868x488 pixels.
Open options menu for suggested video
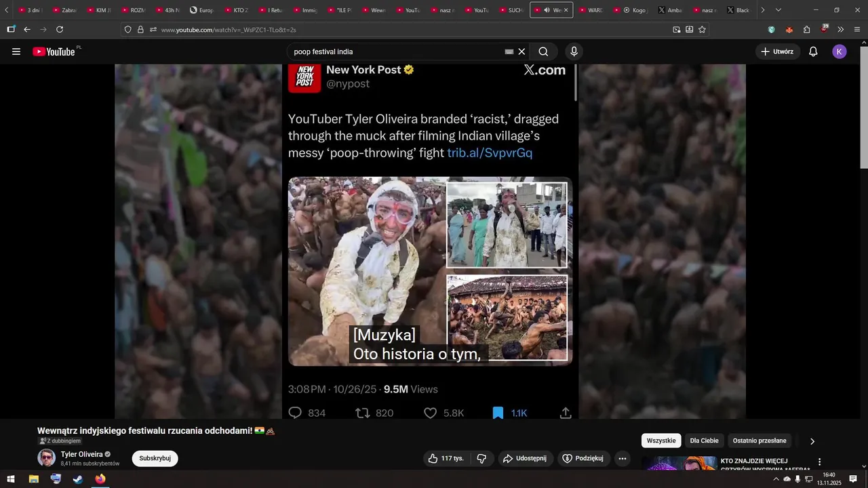[819, 462]
